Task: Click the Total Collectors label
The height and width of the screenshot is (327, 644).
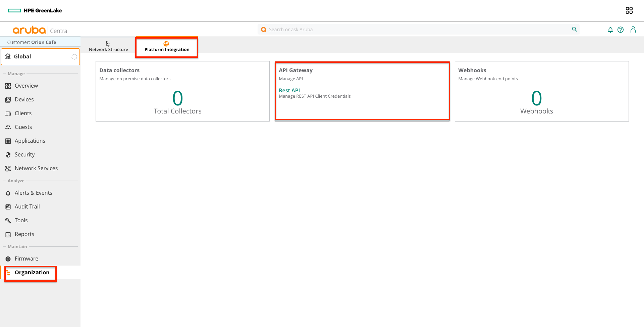Action: click(x=178, y=111)
